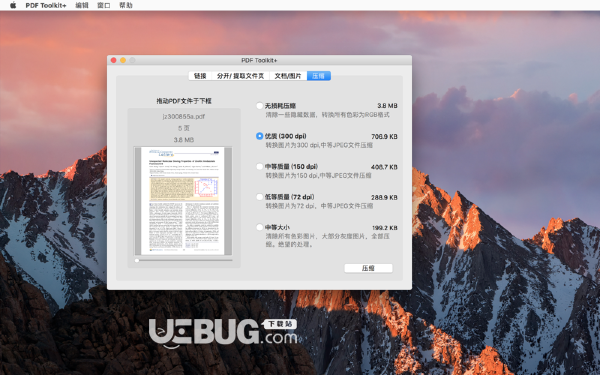Click the 压缩 button
This screenshot has width=600, height=375.
368,268
